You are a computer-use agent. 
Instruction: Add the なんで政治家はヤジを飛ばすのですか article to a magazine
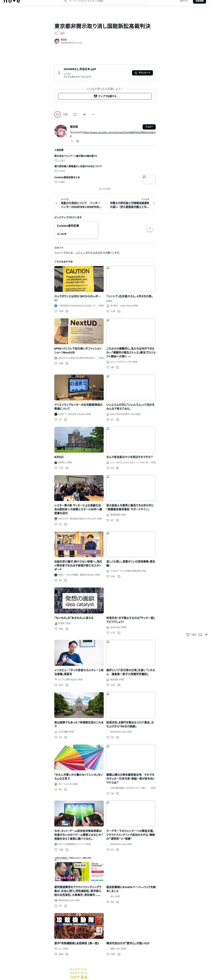pyautogui.click(x=117, y=468)
